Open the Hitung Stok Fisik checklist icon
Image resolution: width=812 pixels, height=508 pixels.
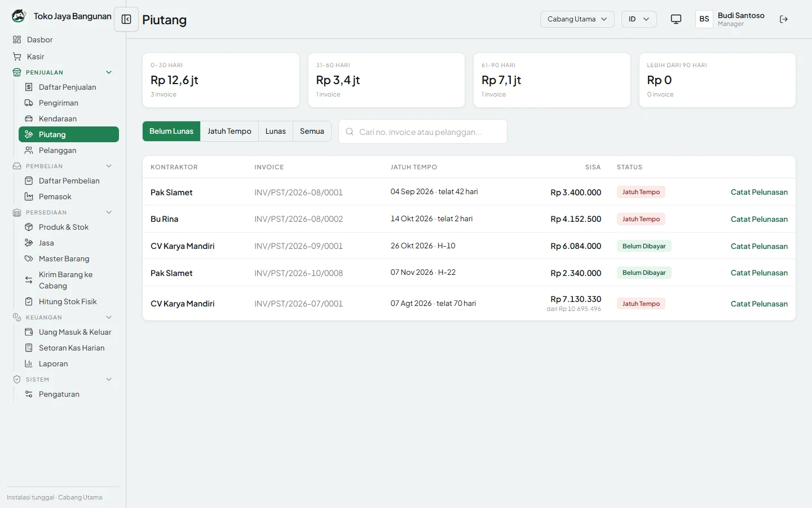pos(29,301)
